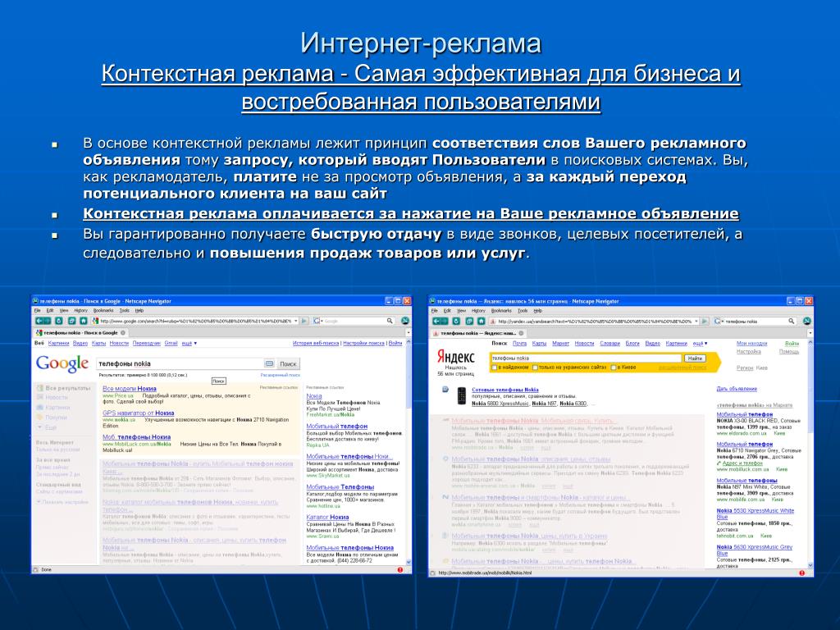Viewport: 840px width, 630px height.
Task: Click the Go arrow beside the Google URL
Action: (304, 321)
